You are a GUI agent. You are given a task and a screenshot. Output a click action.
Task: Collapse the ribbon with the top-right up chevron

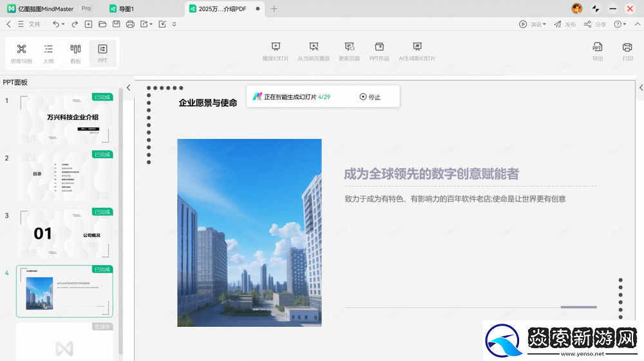[638, 24]
